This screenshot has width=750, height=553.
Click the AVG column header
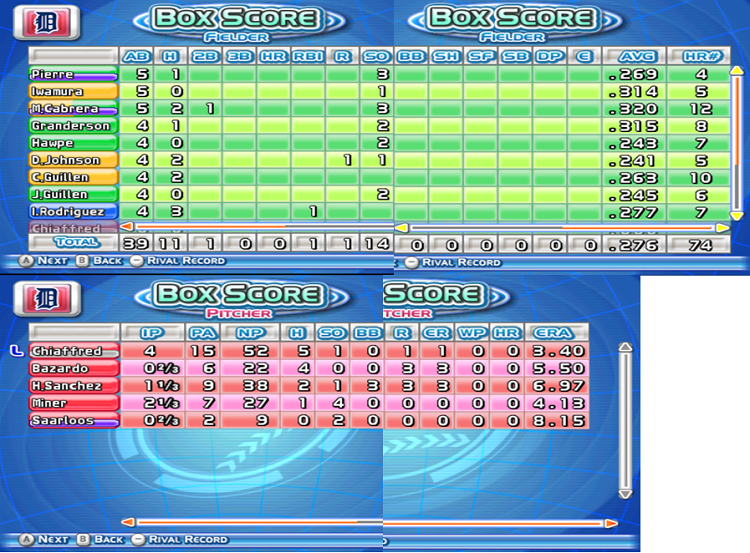pyautogui.click(x=634, y=56)
